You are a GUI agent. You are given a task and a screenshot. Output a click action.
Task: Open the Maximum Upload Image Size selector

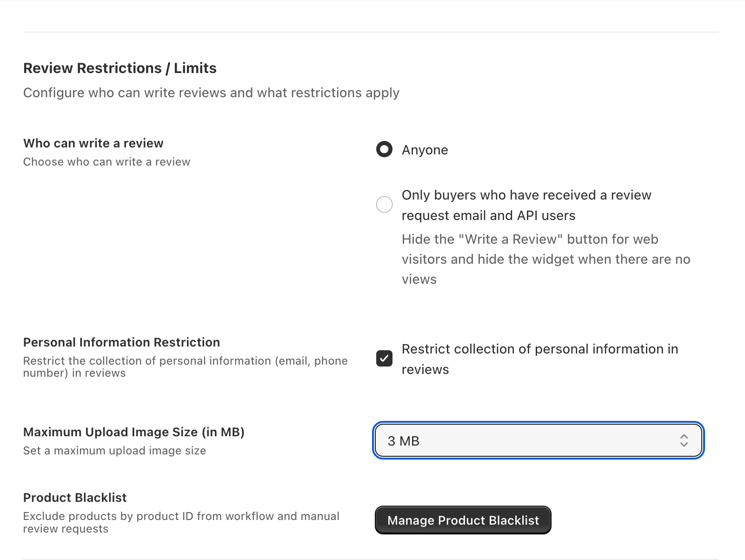pos(538,440)
